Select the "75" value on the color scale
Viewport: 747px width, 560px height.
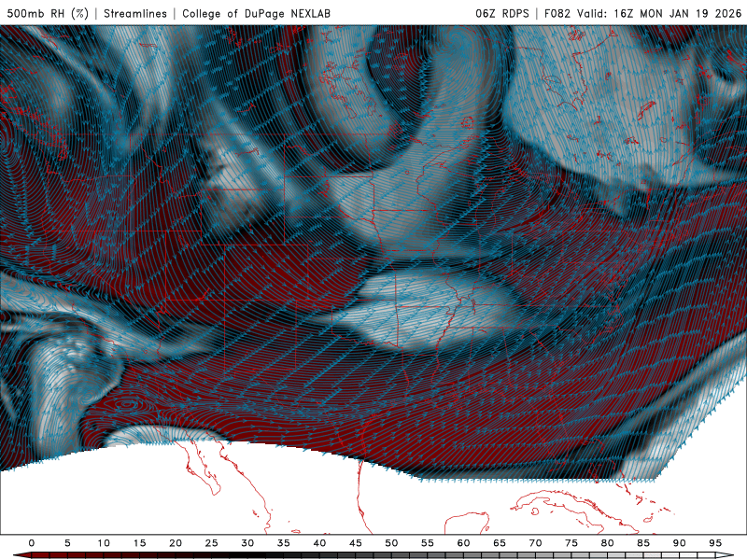[571, 543]
